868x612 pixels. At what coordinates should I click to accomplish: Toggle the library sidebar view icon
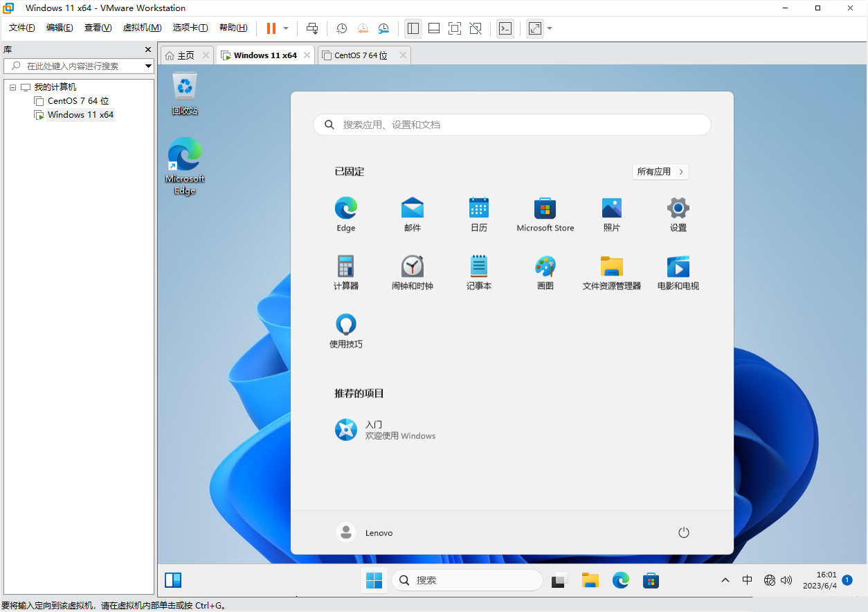pyautogui.click(x=413, y=28)
